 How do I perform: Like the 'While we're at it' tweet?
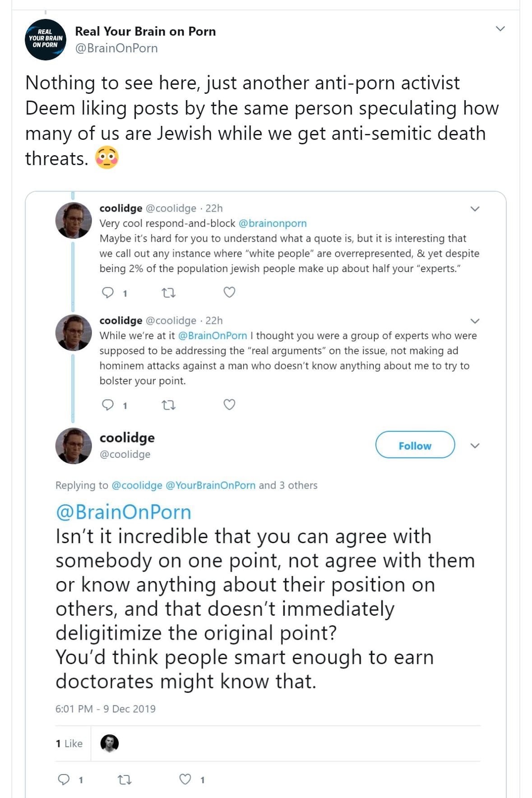(x=229, y=405)
